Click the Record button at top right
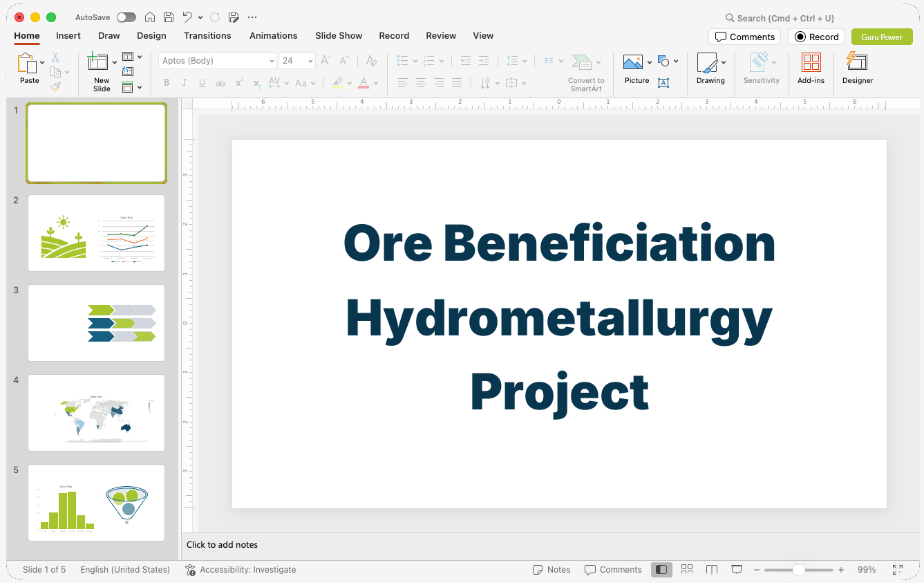The width and height of the screenshot is (924, 583). [x=816, y=37]
